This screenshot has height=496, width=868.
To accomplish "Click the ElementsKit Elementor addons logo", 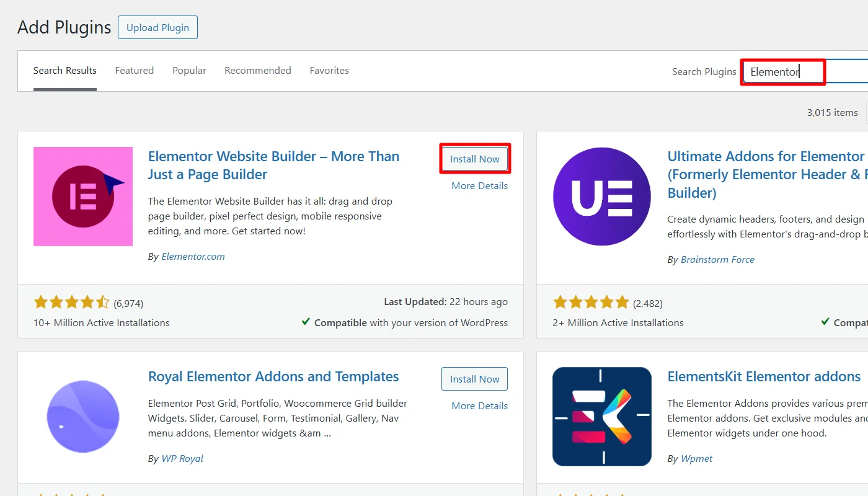I will coord(602,417).
